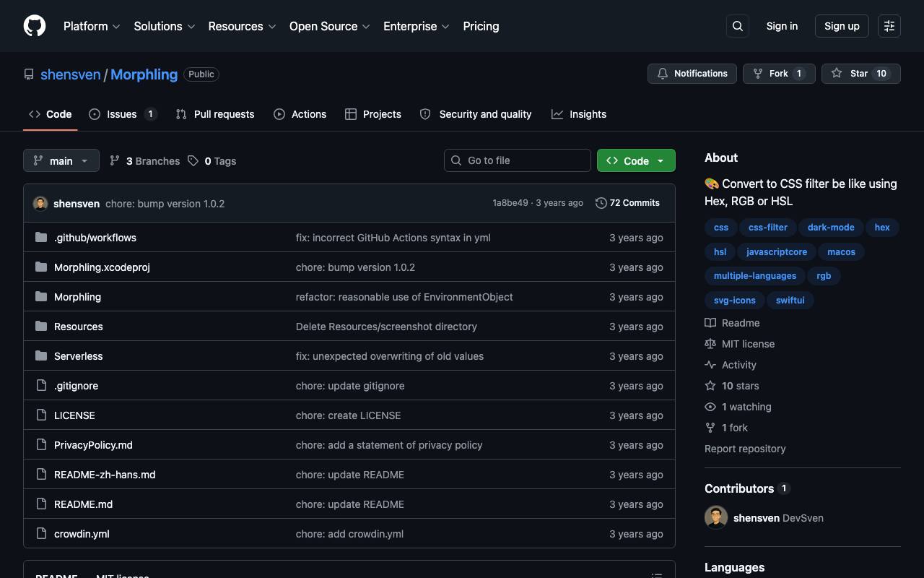Open the Morphling.xcodeproj folder
The width and height of the screenshot is (924, 578).
(102, 267)
